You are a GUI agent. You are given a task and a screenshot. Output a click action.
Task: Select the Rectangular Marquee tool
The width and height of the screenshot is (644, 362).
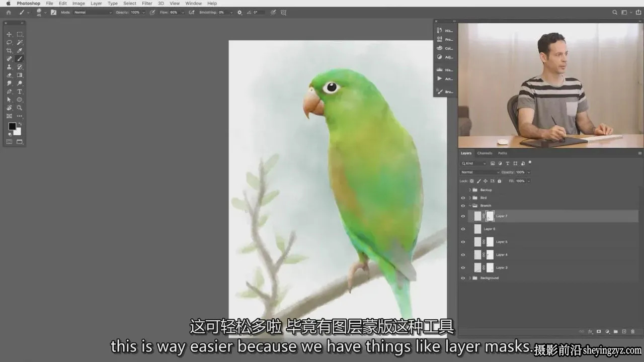click(x=20, y=34)
